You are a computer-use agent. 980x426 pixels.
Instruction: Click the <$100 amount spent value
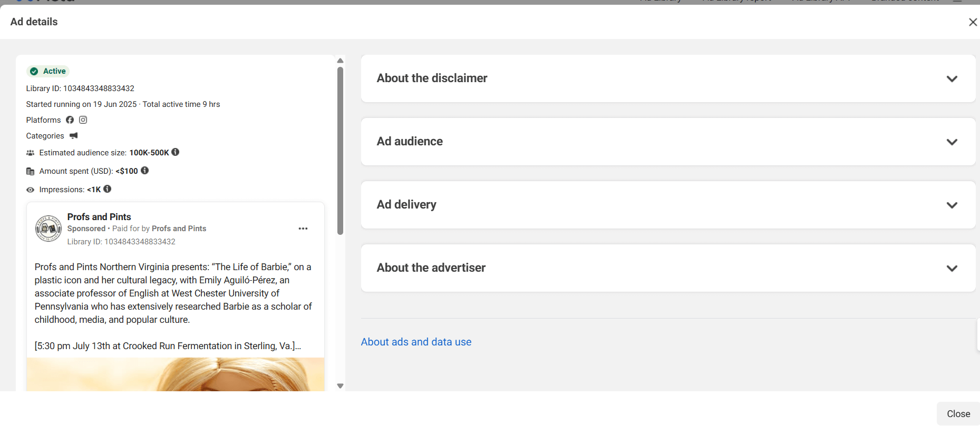pos(127,171)
